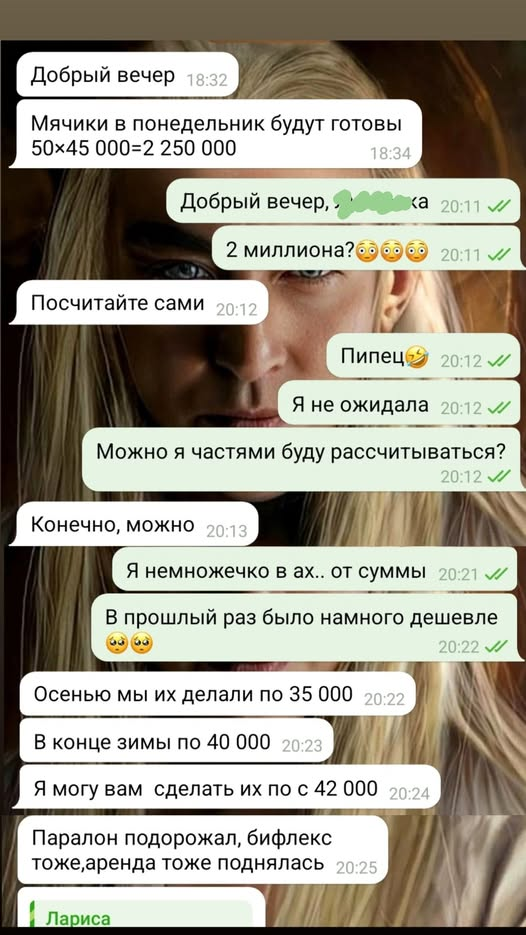The image size is (526, 935).
Task: Tap read checkmarks on the 20:22 outgoing message
Action: (496, 646)
